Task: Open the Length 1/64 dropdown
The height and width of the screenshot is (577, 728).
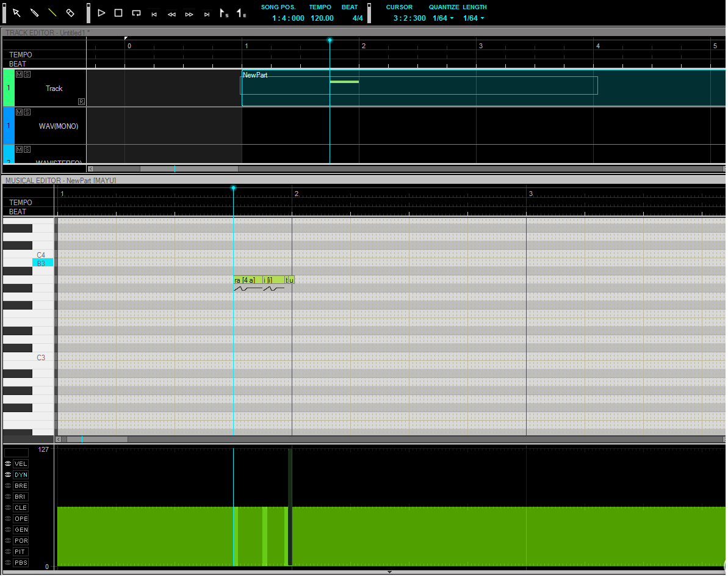Action: coord(474,18)
